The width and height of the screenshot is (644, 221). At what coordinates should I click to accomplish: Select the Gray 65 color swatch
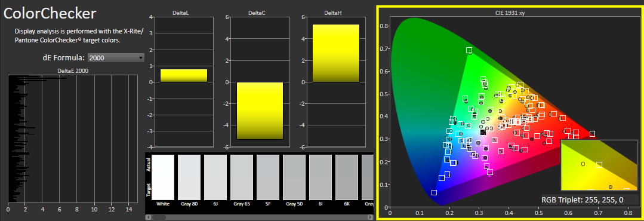(x=242, y=177)
